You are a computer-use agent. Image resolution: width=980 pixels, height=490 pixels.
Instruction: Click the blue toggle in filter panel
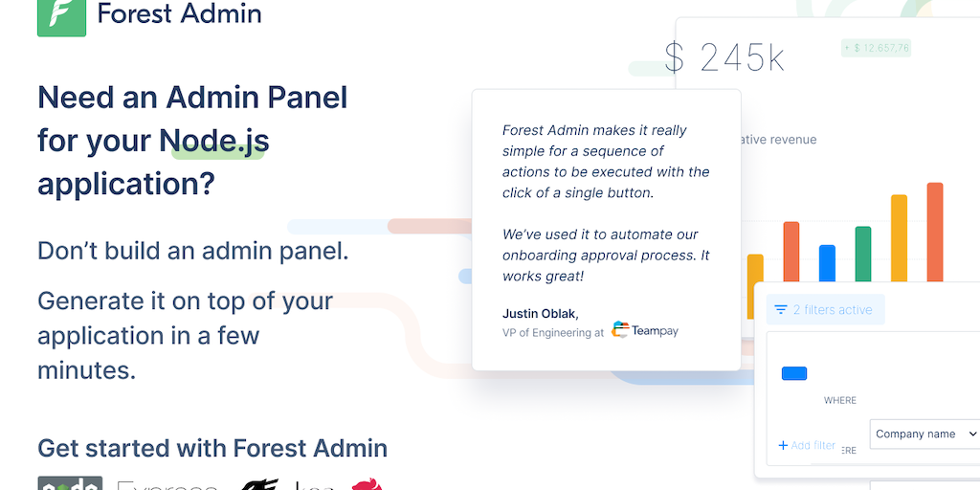click(x=794, y=373)
